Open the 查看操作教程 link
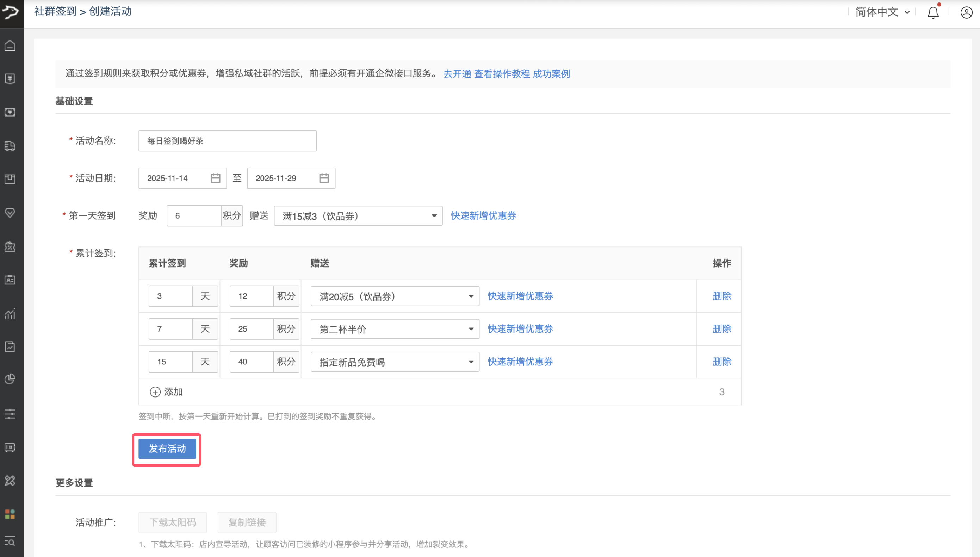Screen dimensions: 980x557 click(x=502, y=74)
